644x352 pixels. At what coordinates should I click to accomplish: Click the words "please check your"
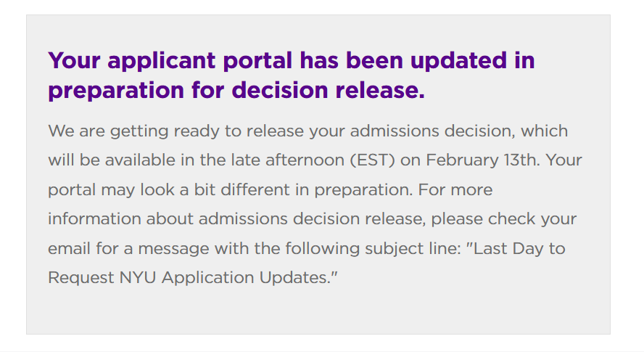tap(503, 219)
